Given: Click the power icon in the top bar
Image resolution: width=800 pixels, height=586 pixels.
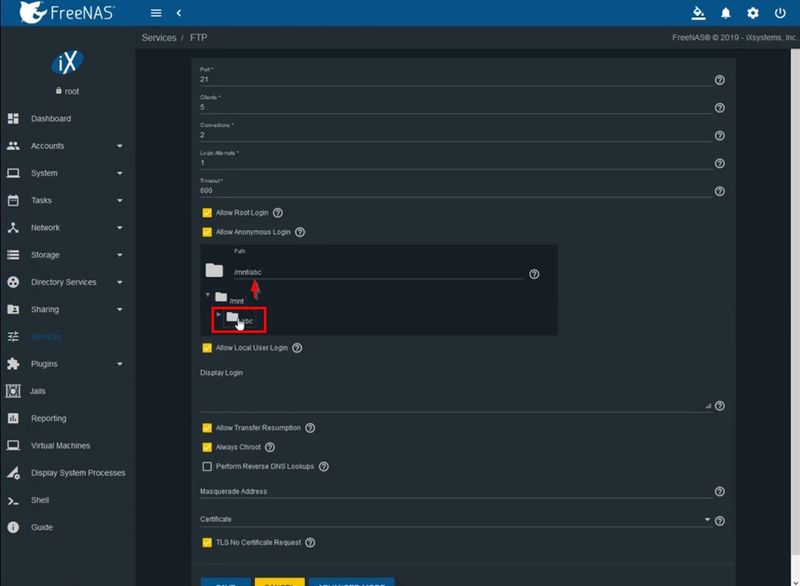Looking at the screenshot, I should tap(782, 12).
